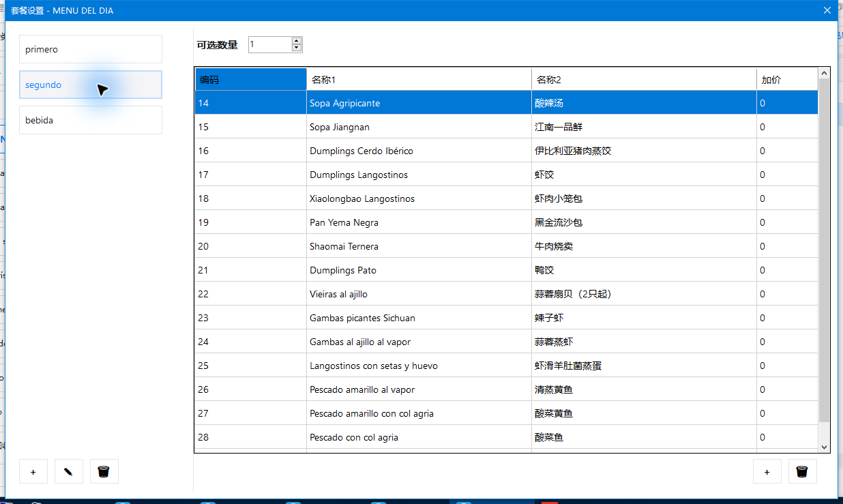
Task: Edit the selected course group with pencil icon
Action: click(69, 471)
